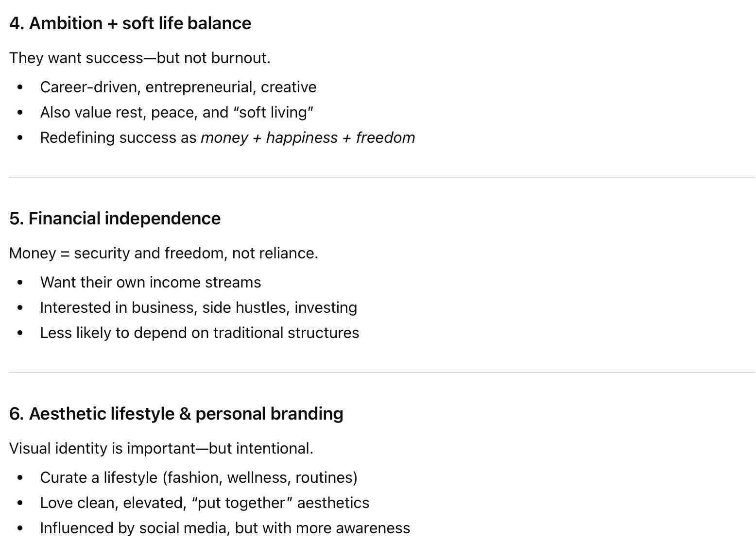Click the bullet dot before "Want their own"
Viewport: 756px width, 542px height.
click(x=20, y=283)
